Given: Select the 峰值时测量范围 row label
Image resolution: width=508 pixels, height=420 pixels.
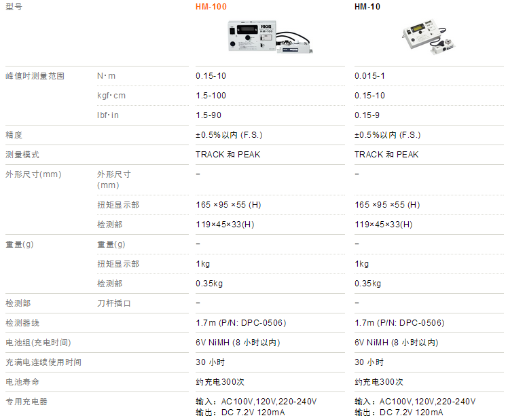Looking at the screenshot, I should 35,76.
